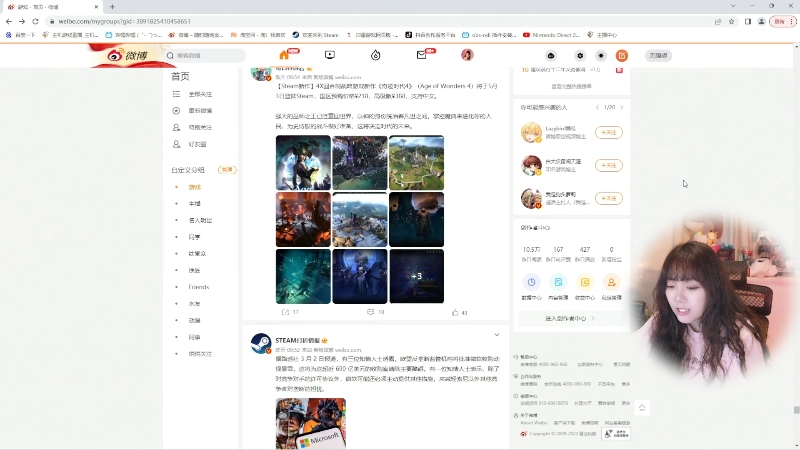
Task: Open the Microsoft image in STEAM post
Action: (x=311, y=423)
